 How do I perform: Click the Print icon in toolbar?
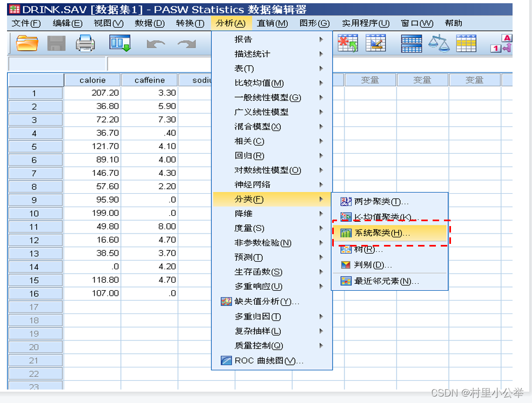click(x=85, y=44)
